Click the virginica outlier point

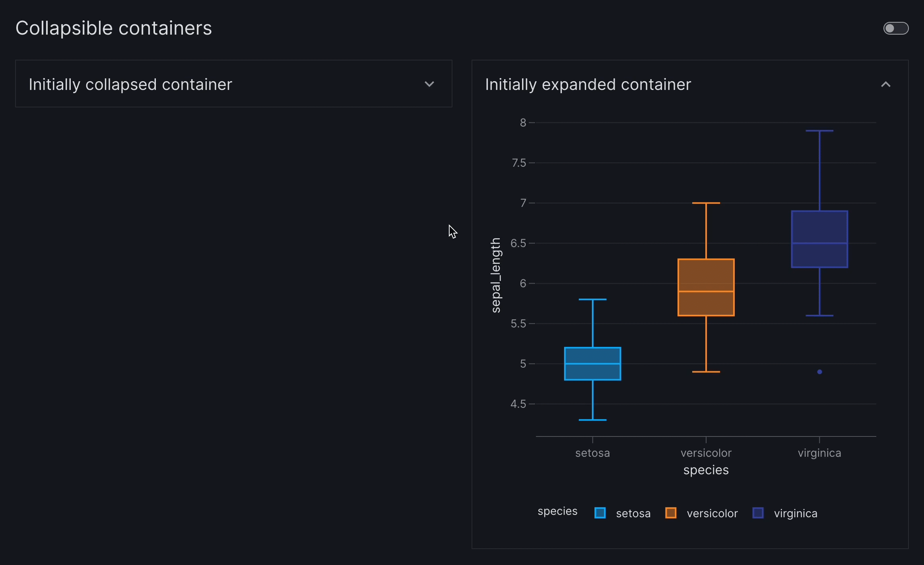tap(819, 372)
